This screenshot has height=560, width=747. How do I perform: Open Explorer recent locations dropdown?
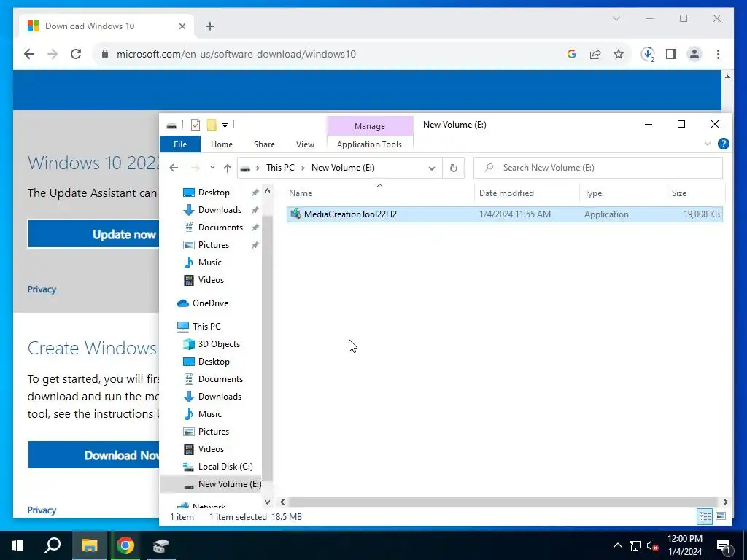[212, 168]
